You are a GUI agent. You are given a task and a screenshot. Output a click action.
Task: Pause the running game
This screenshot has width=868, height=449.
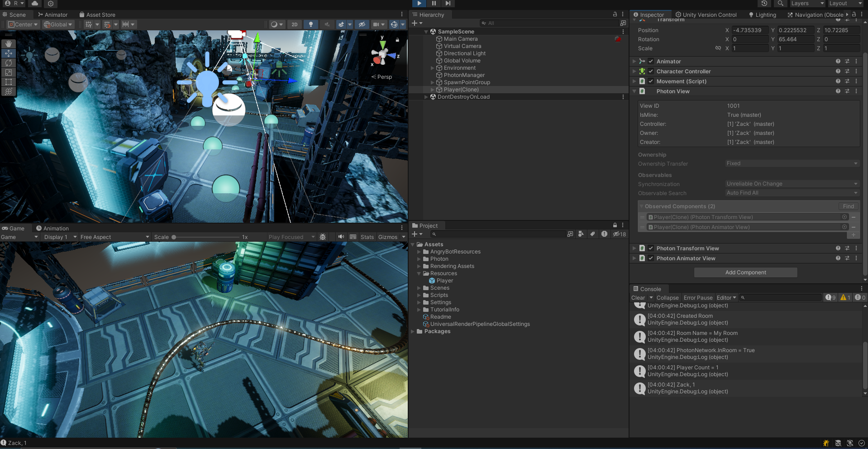[x=434, y=3]
